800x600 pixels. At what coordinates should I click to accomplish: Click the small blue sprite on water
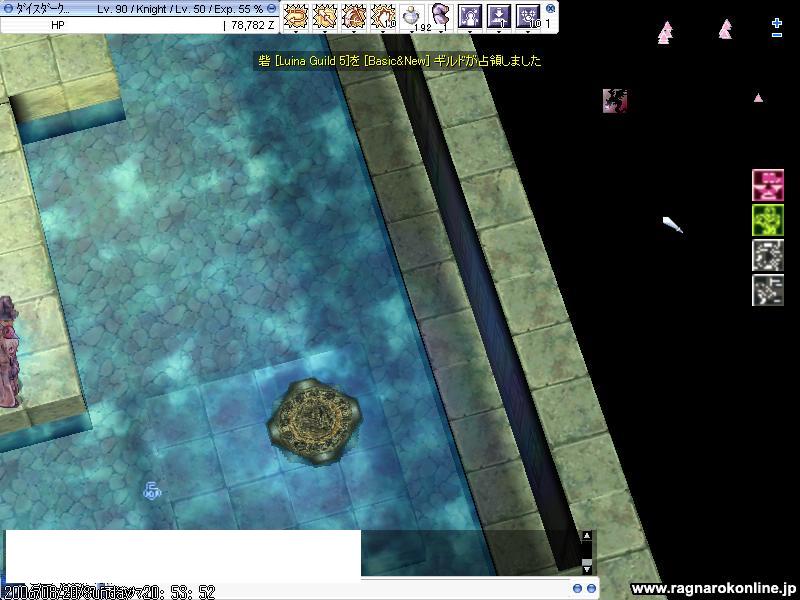click(152, 491)
